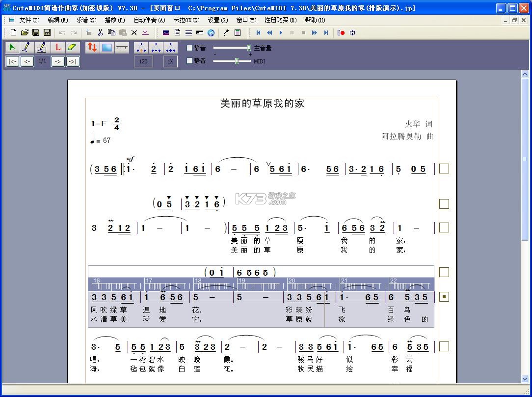532x397 pixels.
Task: Open the 自动伴奏(A) menu
Action: pos(149,20)
